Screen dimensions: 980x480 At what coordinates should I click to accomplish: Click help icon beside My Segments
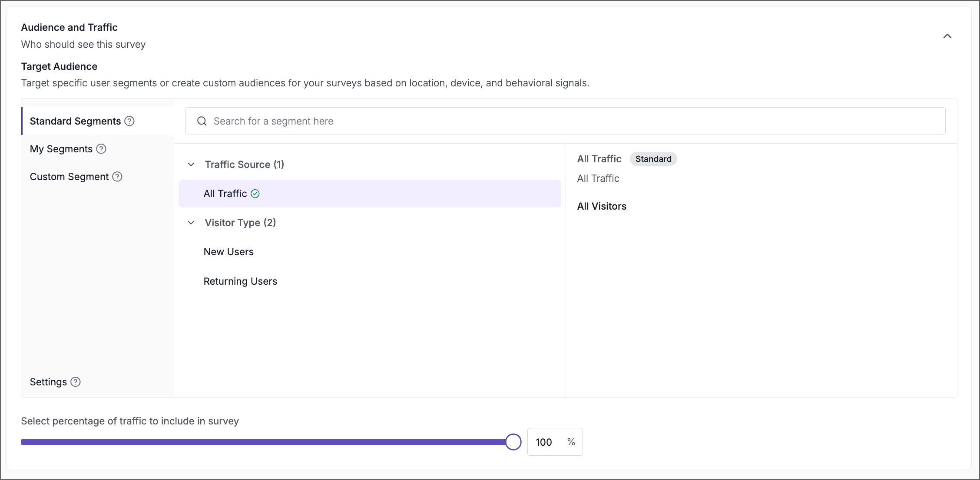point(101,149)
